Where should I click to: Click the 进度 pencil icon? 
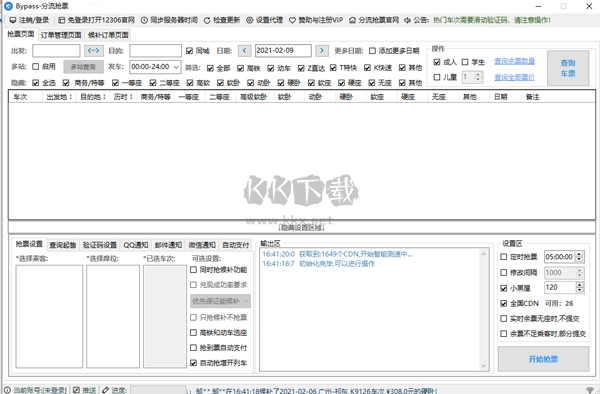coord(105,390)
